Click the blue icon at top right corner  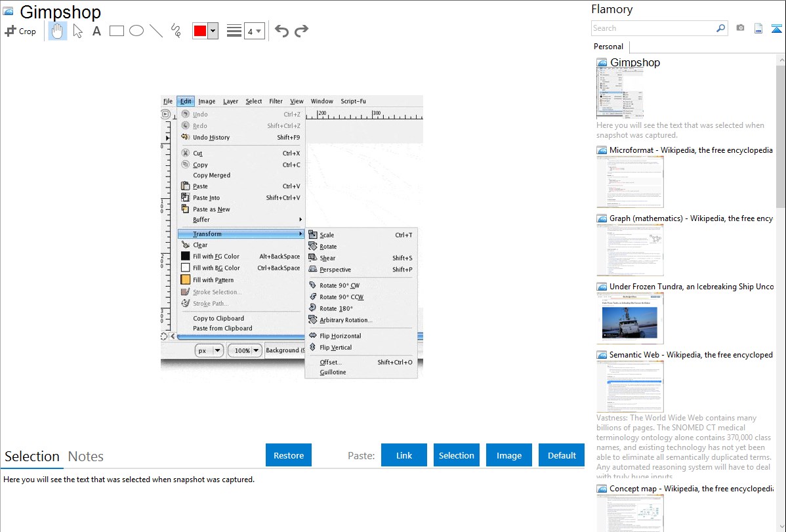(x=776, y=28)
